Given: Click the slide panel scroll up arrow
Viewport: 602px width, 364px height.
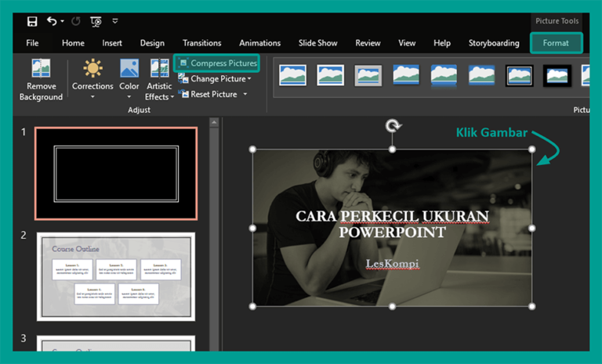Looking at the screenshot, I should tap(214, 122).
